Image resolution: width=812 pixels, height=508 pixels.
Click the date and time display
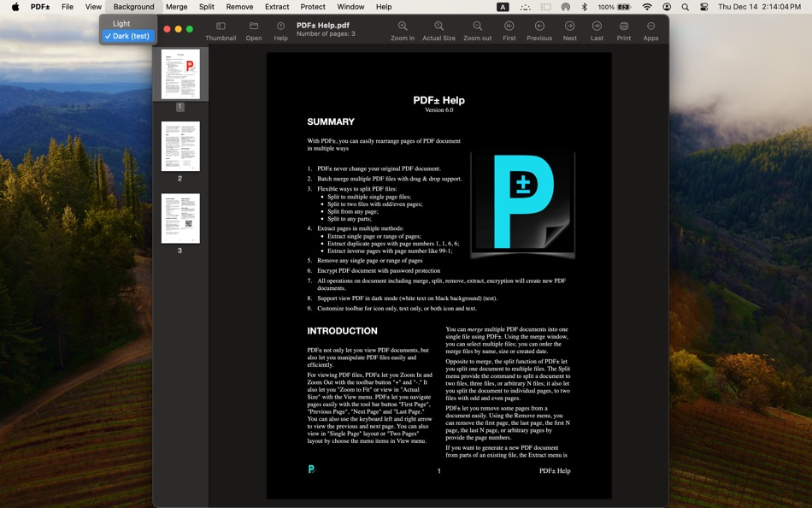(x=759, y=7)
